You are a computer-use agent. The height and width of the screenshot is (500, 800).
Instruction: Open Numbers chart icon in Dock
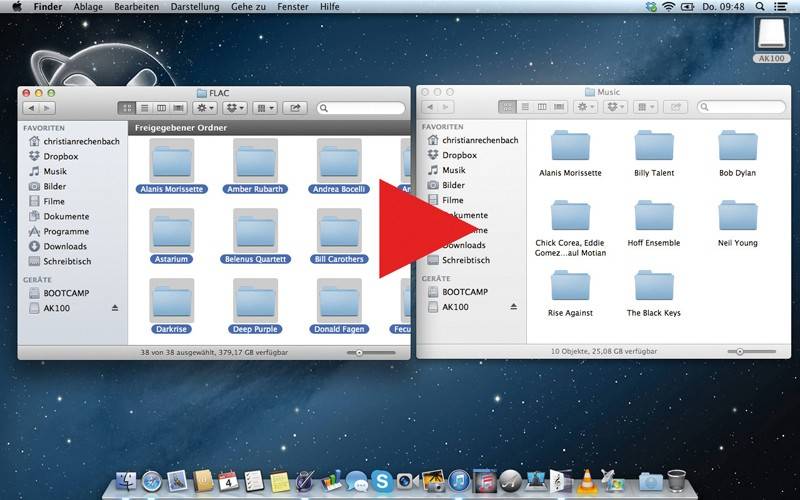(331, 482)
